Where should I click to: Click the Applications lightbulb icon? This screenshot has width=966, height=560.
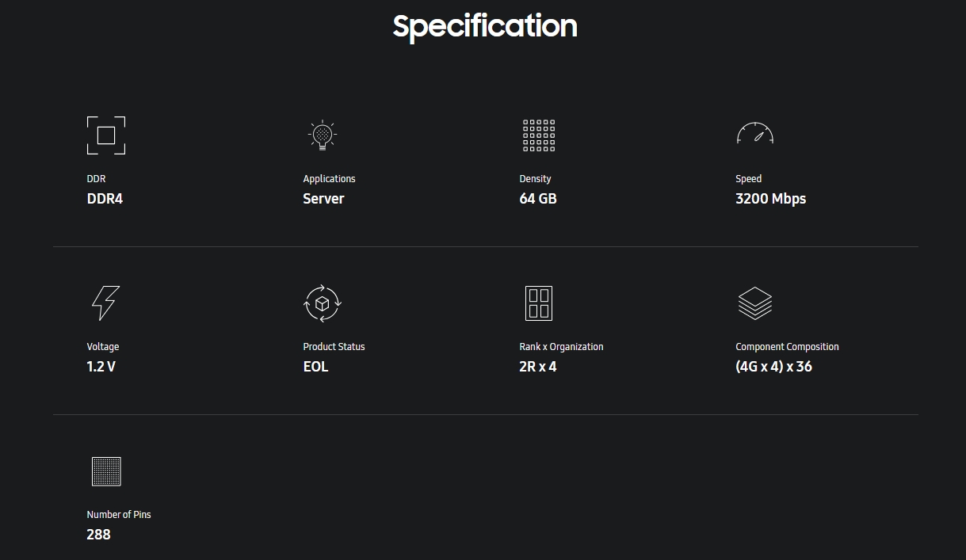tap(322, 135)
